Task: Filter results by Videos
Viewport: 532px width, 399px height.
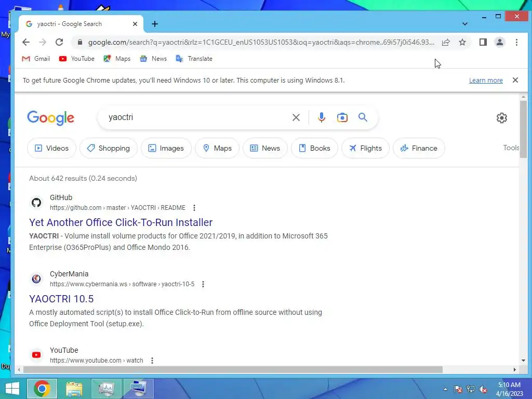Action: click(x=51, y=148)
